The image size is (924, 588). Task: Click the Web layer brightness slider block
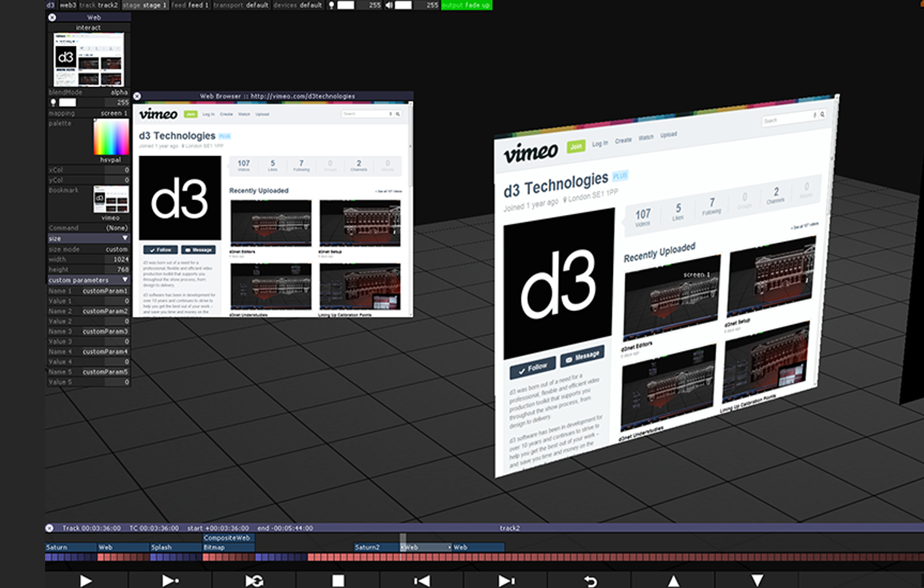click(67, 103)
